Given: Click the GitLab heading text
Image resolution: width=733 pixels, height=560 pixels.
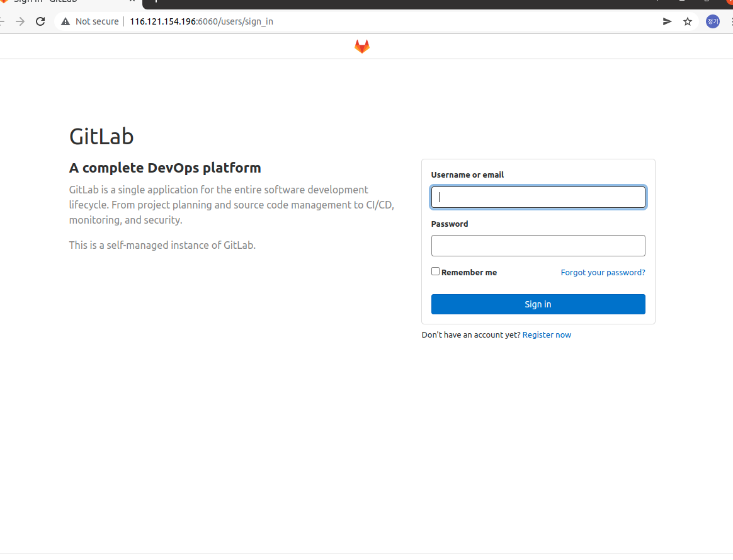Looking at the screenshot, I should [101, 137].
